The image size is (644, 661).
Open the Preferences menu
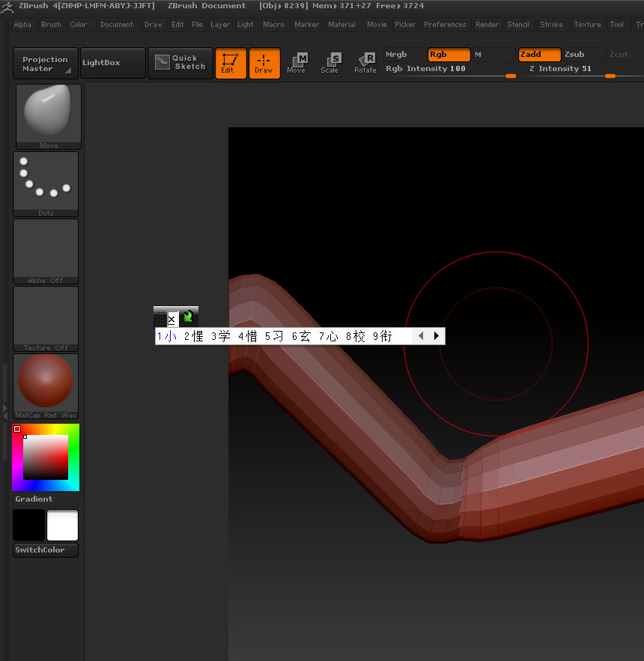point(446,24)
